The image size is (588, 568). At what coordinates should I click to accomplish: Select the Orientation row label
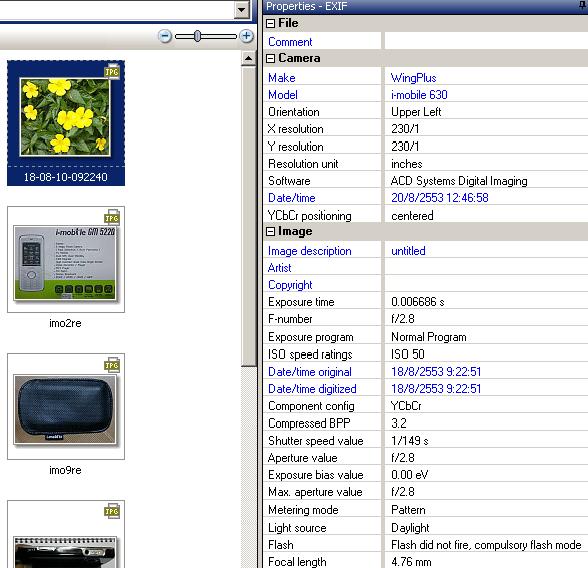294,112
